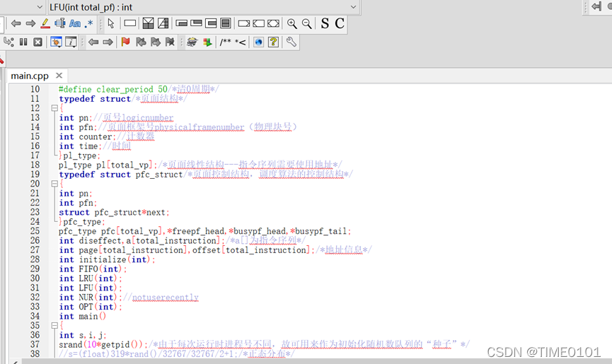612x364 pixels.
Task: Click the stop debugger X button
Action: coord(37,42)
